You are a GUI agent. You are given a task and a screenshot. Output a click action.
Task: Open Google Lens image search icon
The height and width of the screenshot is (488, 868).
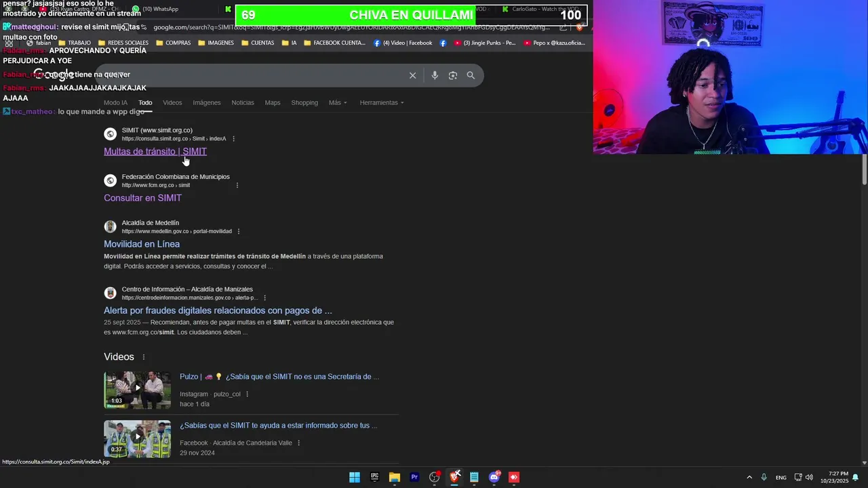pyautogui.click(x=453, y=75)
